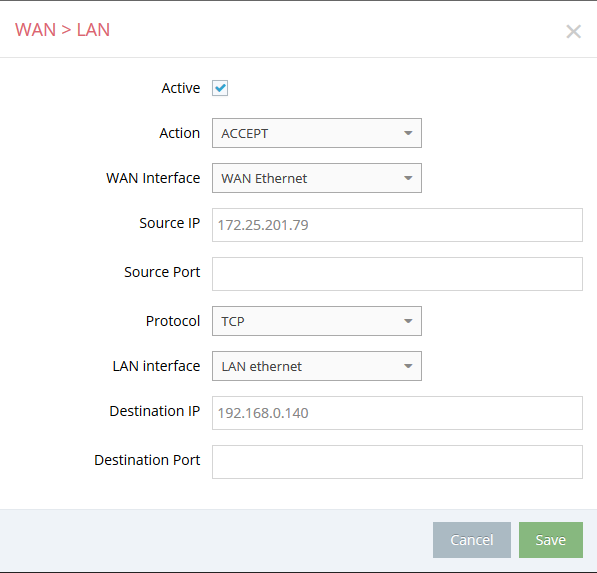Select the Source Port text box
Viewport: 597px width, 573px height.
click(397, 274)
